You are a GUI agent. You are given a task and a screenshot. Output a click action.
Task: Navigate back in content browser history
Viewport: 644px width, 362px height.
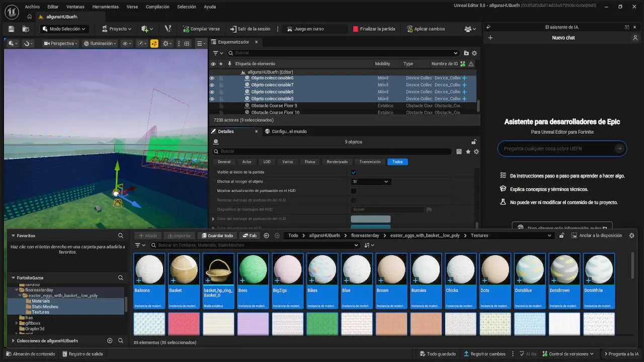click(x=266, y=235)
